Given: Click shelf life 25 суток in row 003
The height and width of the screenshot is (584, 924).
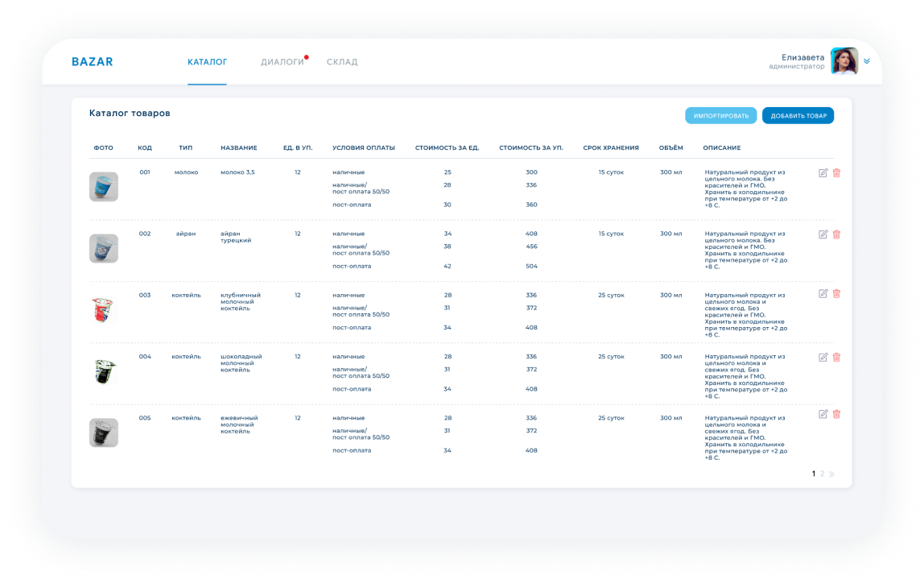Looking at the screenshot, I should [611, 295].
